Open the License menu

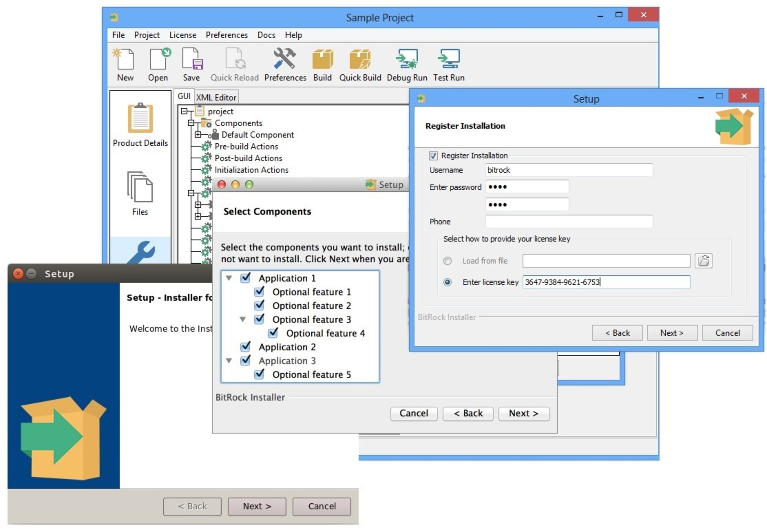183,35
